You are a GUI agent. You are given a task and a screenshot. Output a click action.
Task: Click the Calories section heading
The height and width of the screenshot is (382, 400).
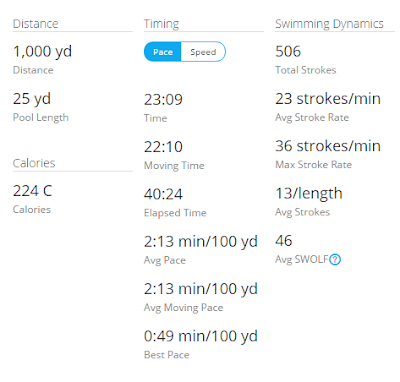(x=34, y=163)
